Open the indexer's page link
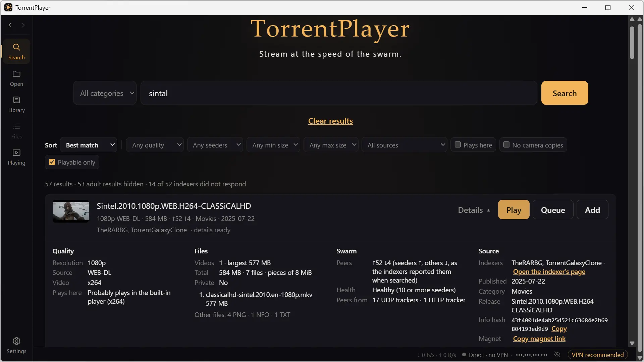This screenshot has height=362, width=644. [x=549, y=272]
